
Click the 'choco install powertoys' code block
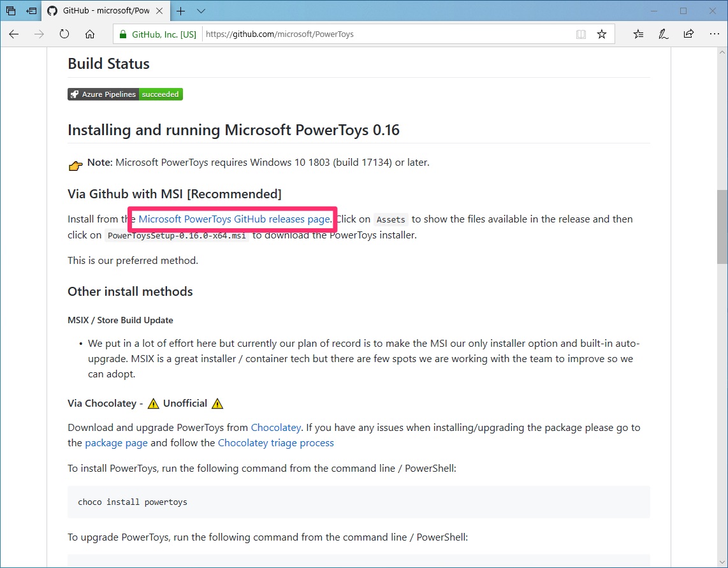click(358, 502)
